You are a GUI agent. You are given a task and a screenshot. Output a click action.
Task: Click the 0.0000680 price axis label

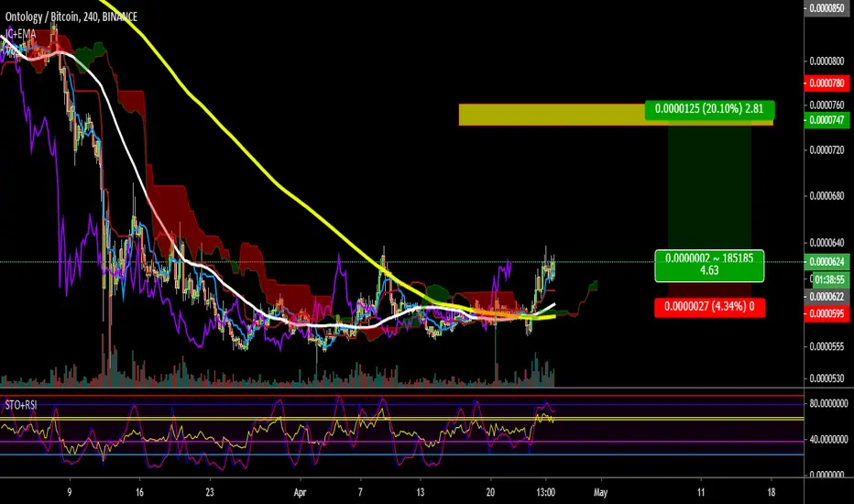(x=827, y=195)
